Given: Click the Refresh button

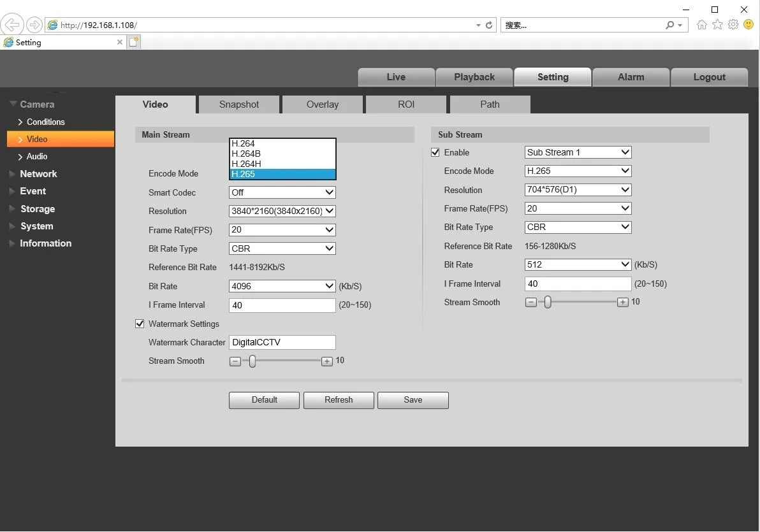Looking at the screenshot, I should (x=339, y=400).
